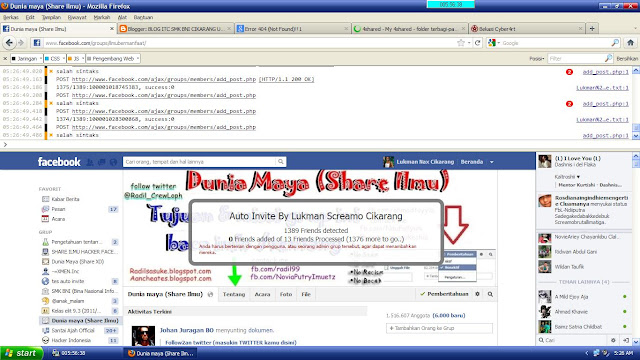Click the Firefox address bar
The height and width of the screenshot is (360, 640).
pyautogui.click(x=249, y=42)
